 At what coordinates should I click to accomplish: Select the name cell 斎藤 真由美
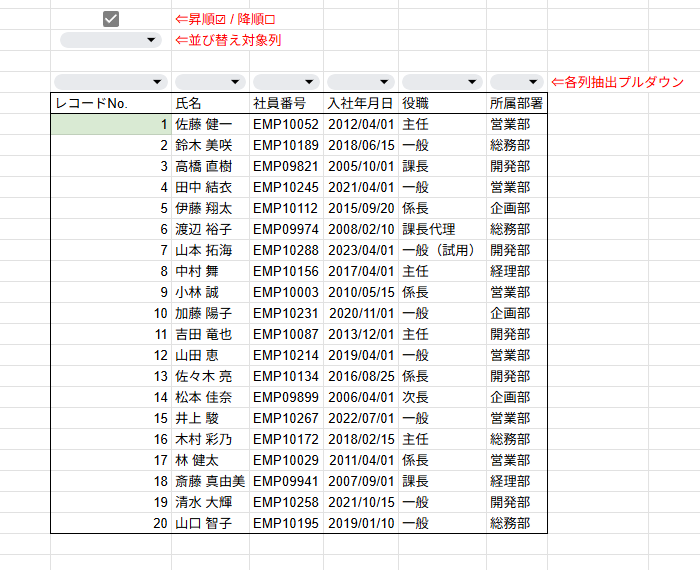pyautogui.click(x=210, y=481)
